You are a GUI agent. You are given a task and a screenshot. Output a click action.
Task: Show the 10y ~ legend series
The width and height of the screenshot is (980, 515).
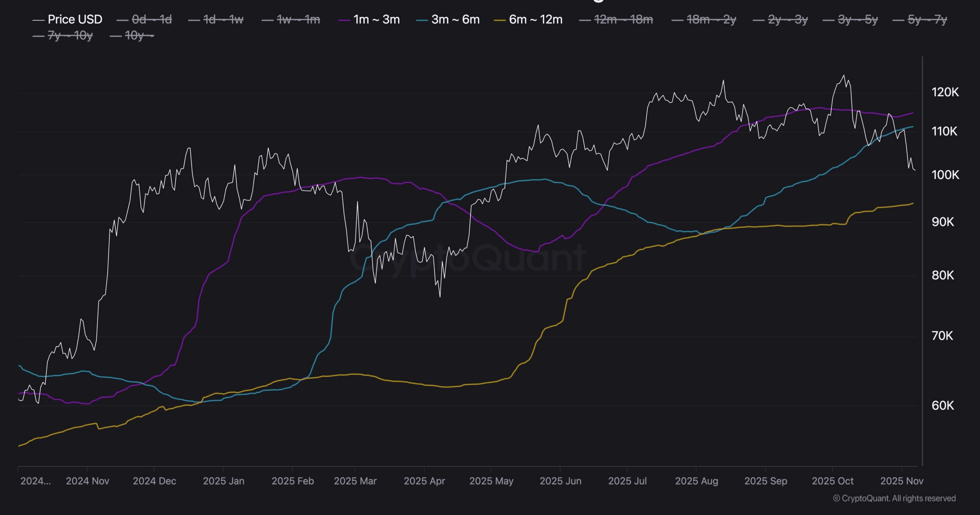coord(139,36)
